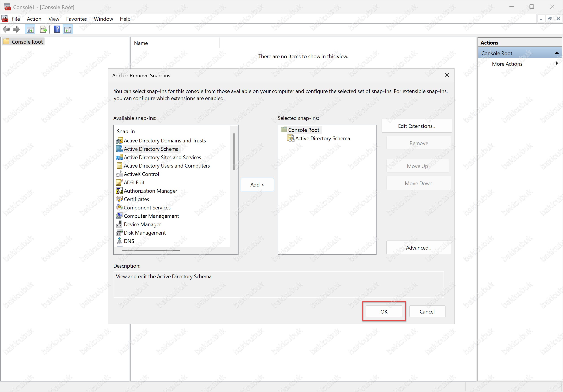The height and width of the screenshot is (392, 563).
Task: Click the Disk Management snap-in icon
Action: (x=119, y=233)
